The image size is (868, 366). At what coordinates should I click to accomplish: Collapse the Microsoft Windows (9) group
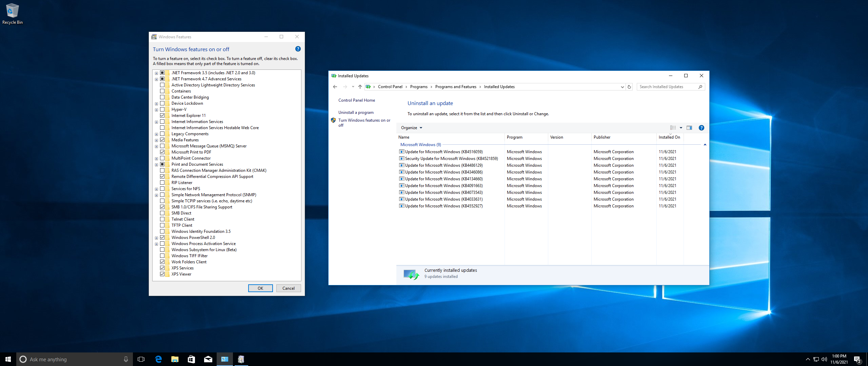tap(705, 145)
